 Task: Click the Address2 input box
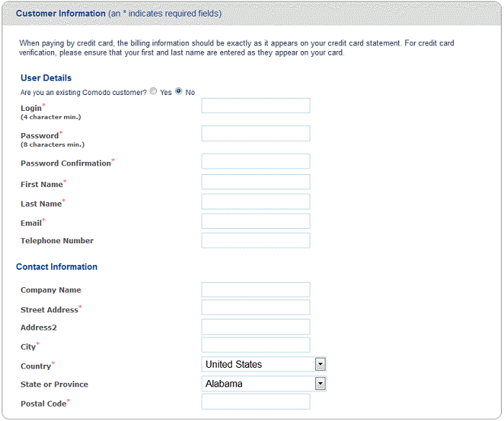[x=256, y=327]
